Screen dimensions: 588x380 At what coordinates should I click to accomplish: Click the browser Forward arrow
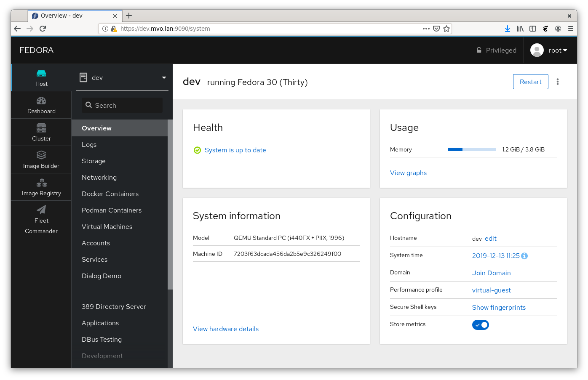point(30,29)
